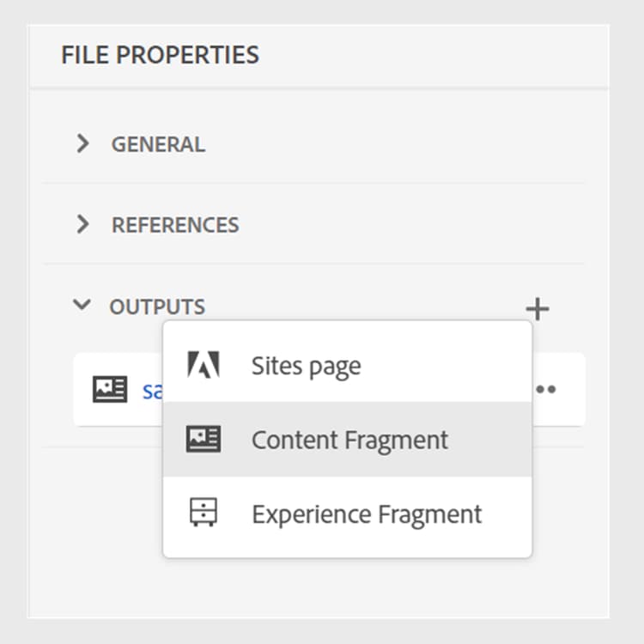Click the Content Fragment icon in menu

point(204,439)
